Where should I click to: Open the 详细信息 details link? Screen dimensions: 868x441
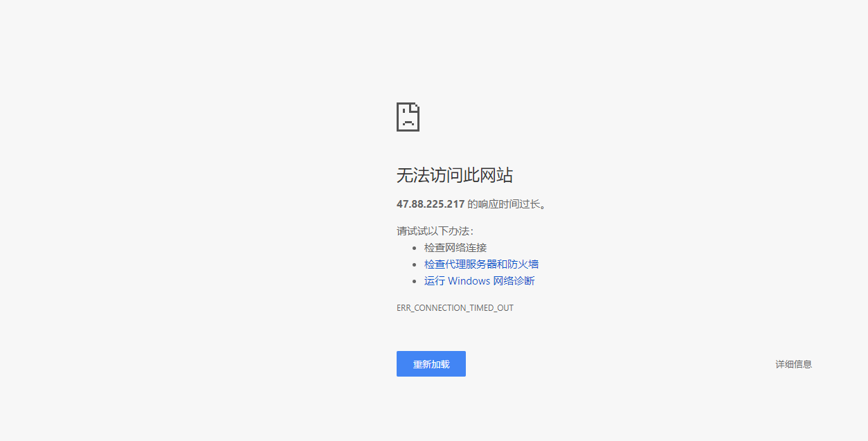pyautogui.click(x=793, y=364)
